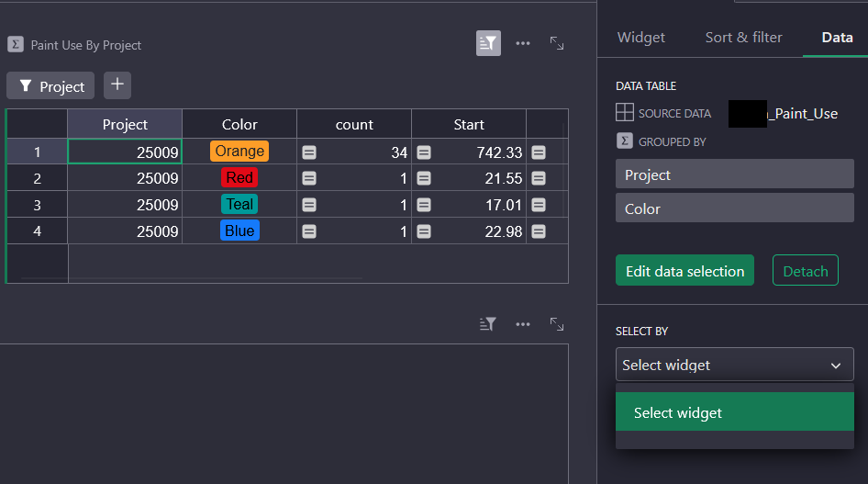Open the three-dot menu of Paint Use widget
The width and height of the screenshot is (868, 484).
click(523, 43)
